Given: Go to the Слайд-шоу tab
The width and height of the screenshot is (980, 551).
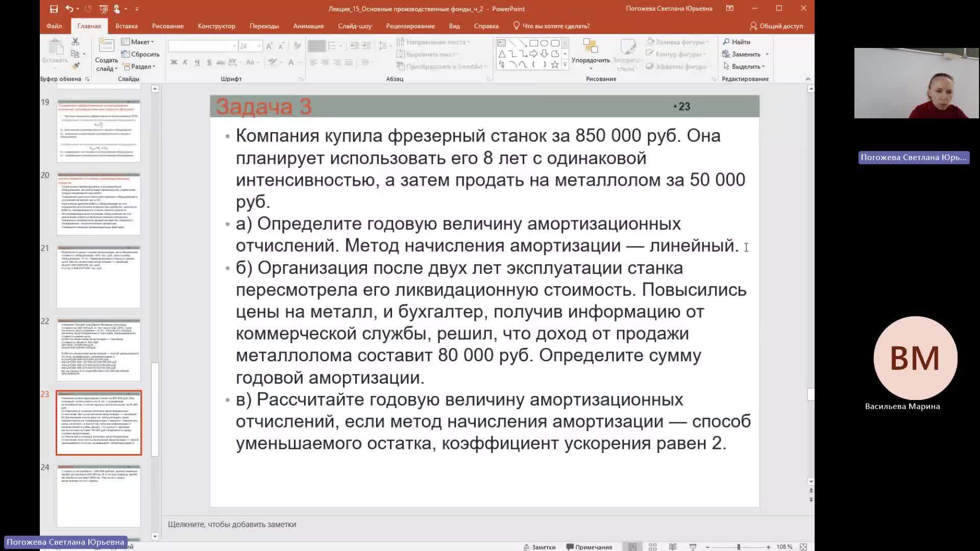Looking at the screenshot, I should [x=355, y=26].
